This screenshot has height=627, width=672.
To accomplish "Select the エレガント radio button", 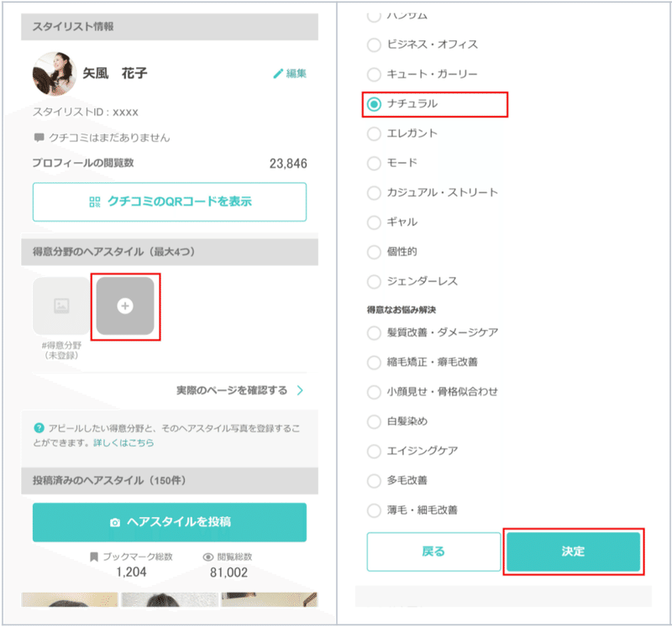I will (x=374, y=133).
